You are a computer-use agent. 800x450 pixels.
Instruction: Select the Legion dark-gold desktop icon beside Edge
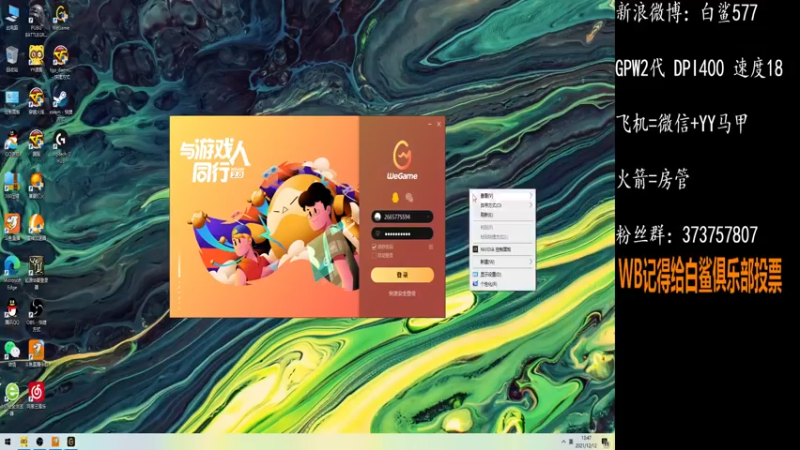36,270
